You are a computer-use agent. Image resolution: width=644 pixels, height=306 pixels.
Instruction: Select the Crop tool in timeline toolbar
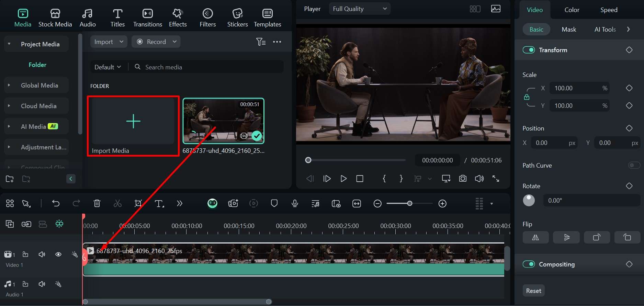tap(138, 203)
